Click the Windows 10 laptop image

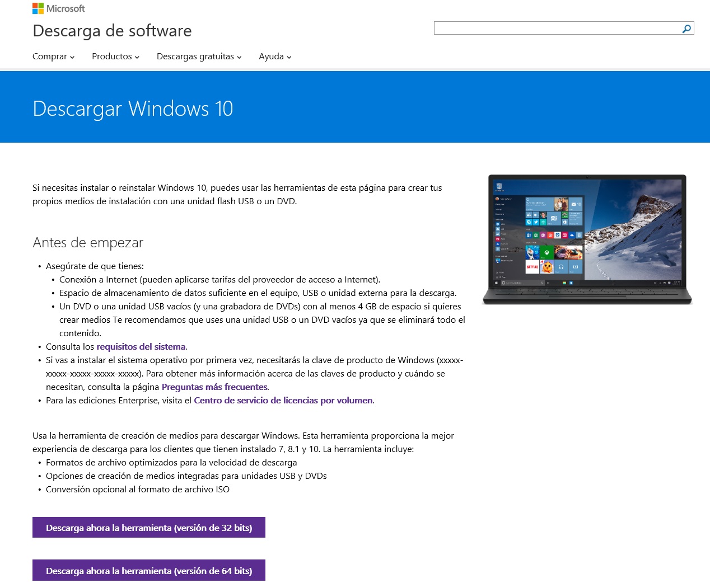(x=587, y=239)
